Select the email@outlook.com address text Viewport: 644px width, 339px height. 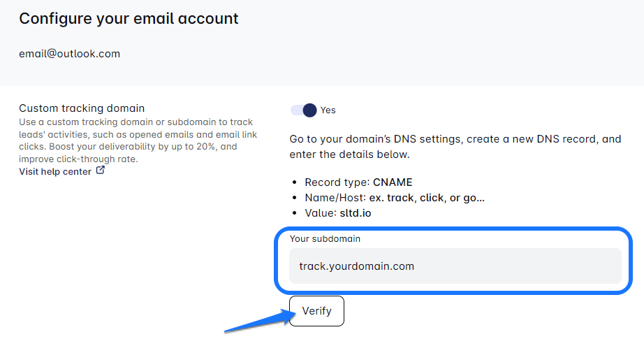(69, 54)
